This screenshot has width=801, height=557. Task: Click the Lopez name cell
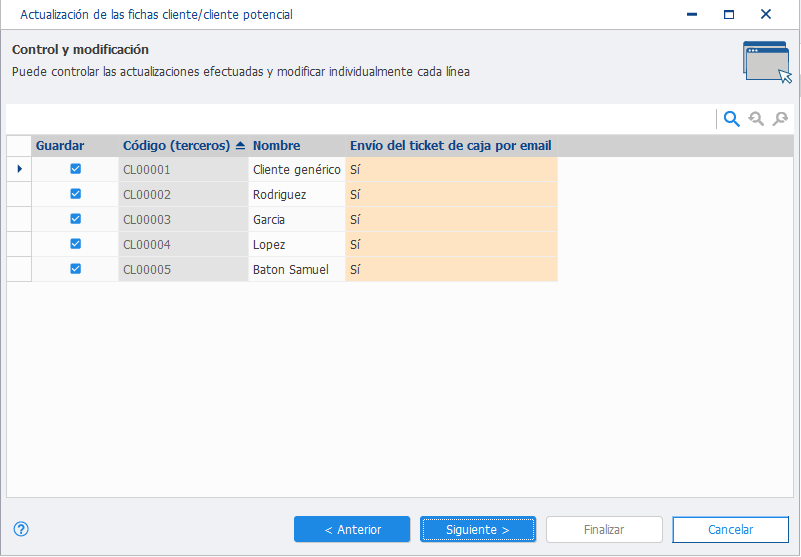[297, 244]
